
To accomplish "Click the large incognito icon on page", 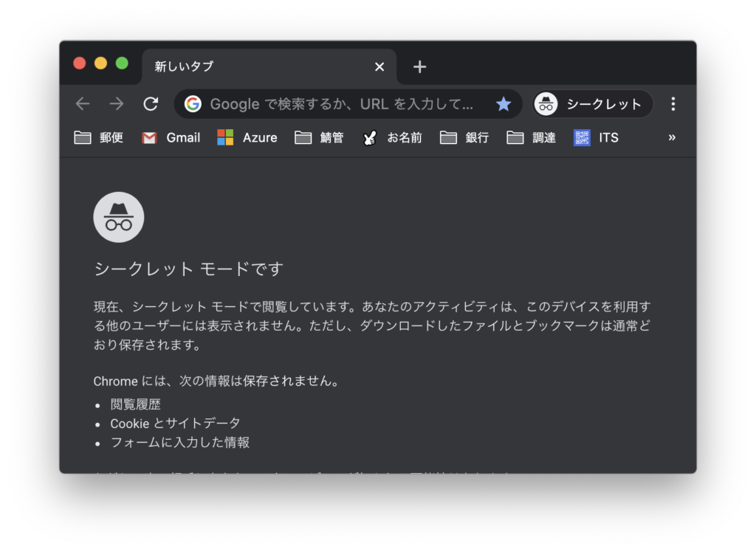I will click(x=119, y=217).
